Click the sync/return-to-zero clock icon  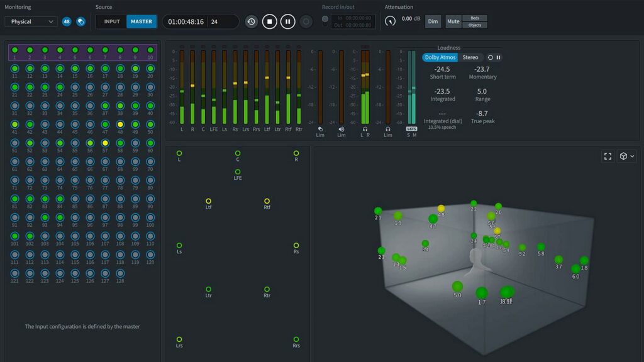(x=252, y=21)
